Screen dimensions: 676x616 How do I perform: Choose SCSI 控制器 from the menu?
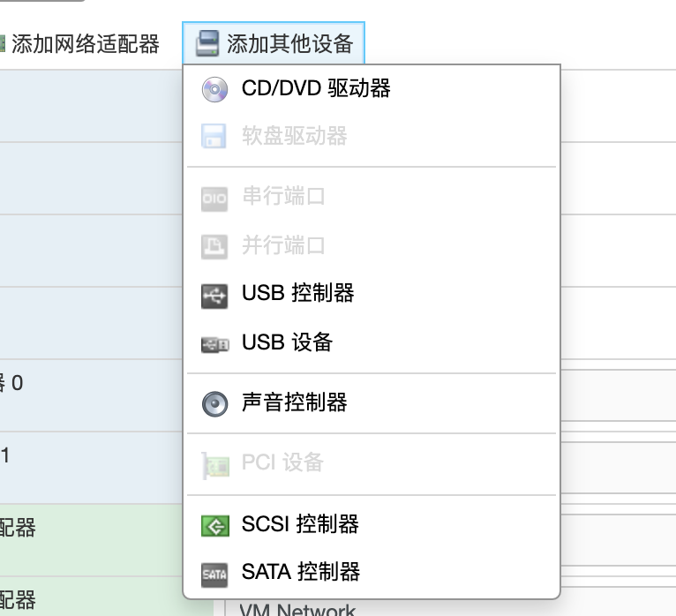(300, 525)
